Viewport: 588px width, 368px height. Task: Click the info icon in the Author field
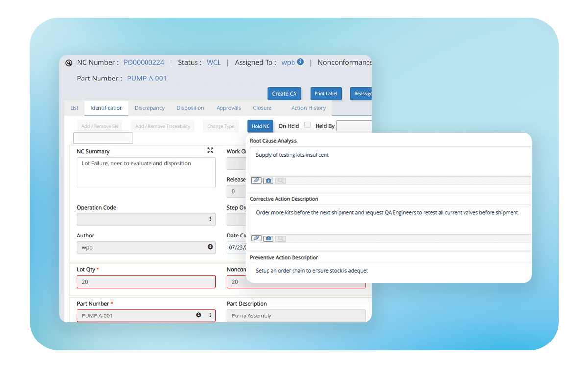[x=210, y=247]
